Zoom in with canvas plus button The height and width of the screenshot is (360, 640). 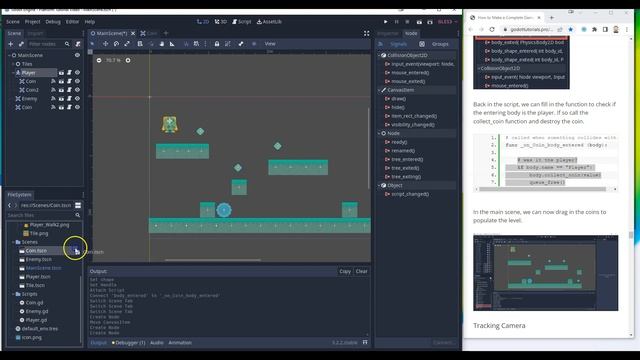click(128, 60)
